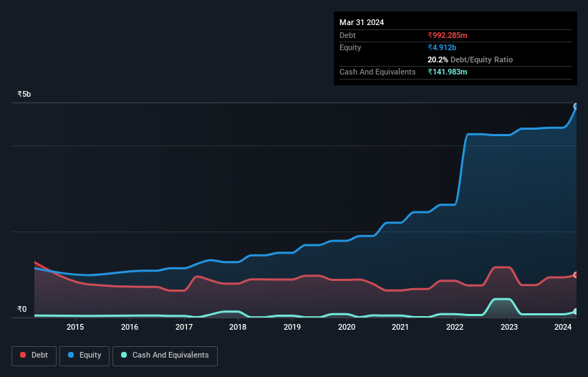Click the 2018 x-axis label
The image size is (588, 377).
(238, 327)
